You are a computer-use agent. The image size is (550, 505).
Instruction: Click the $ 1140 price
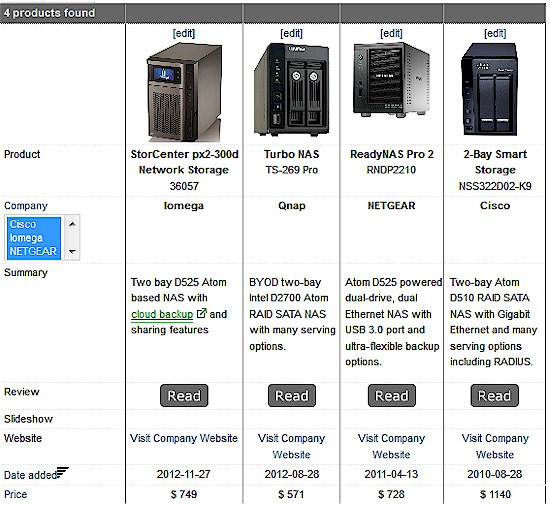pos(495,494)
